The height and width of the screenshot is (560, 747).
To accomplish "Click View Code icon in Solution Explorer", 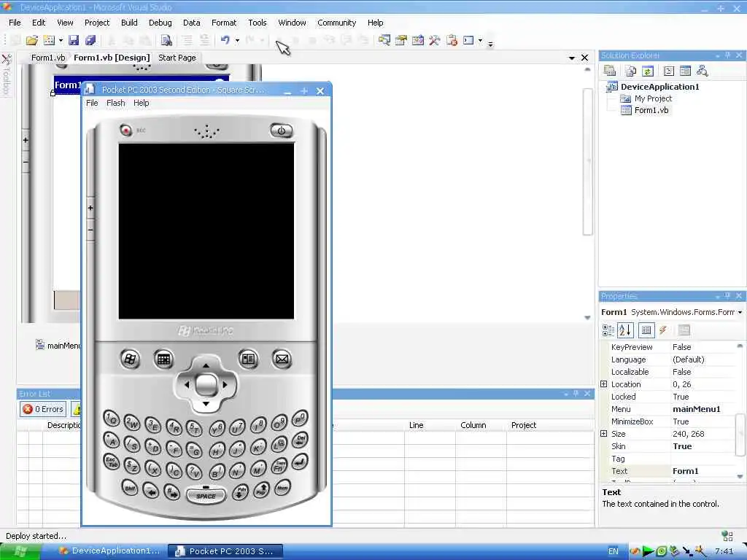I will [x=669, y=71].
